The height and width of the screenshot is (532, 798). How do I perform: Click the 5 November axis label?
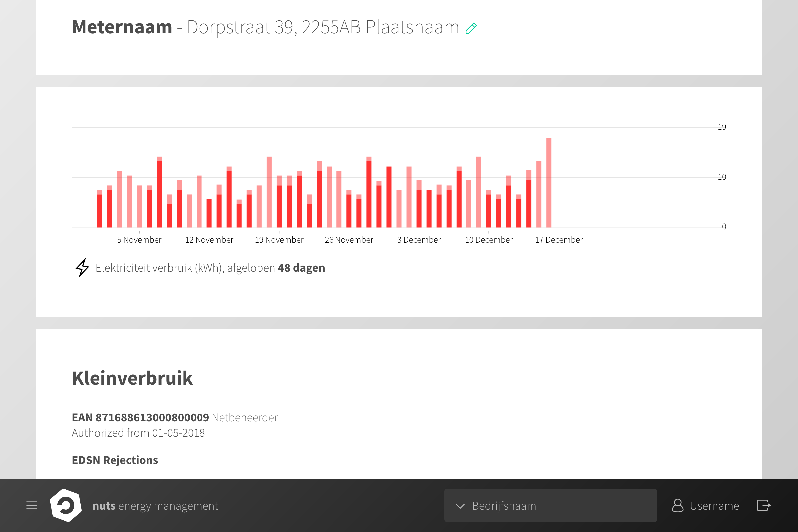pyautogui.click(x=139, y=240)
